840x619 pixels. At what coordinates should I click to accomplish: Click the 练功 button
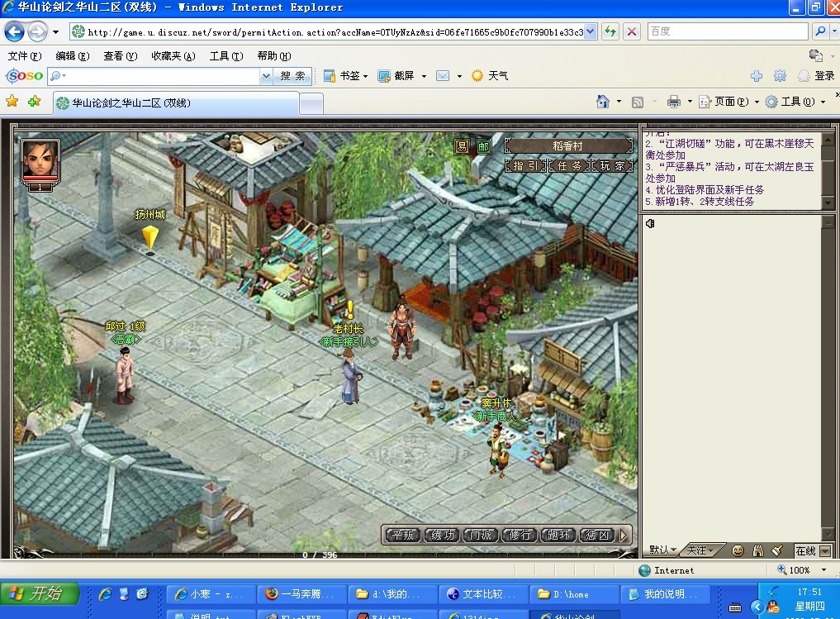click(x=442, y=535)
